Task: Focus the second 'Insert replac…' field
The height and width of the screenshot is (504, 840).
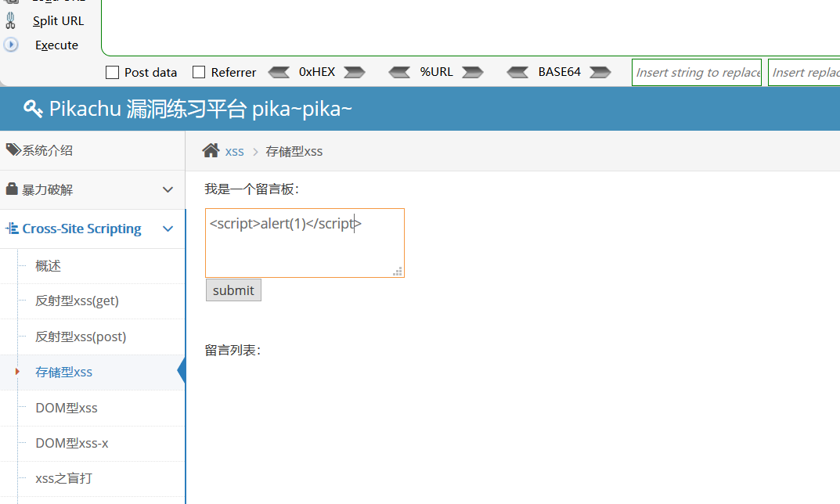Action: pos(804,72)
